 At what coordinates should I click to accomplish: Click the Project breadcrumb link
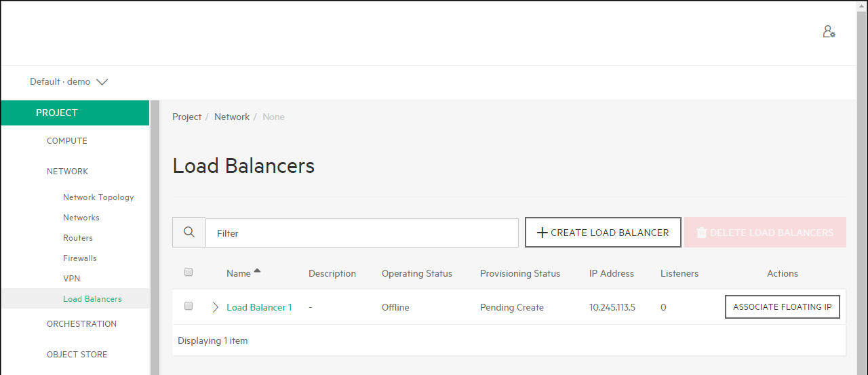pyautogui.click(x=186, y=117)
